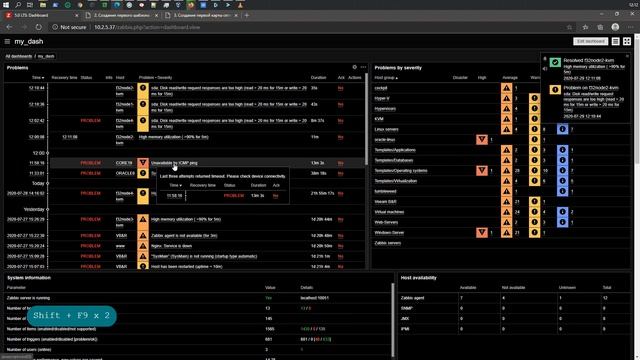This screenshot has height=360, width=640.
Task: Sort Problems by severity by Host group
Action: (x=386, y=78)
